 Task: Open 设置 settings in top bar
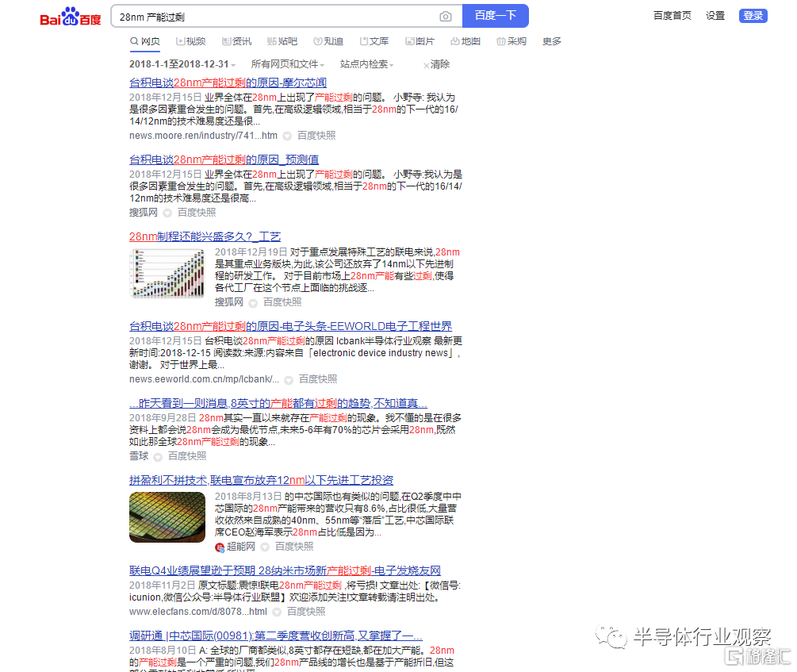715,16
